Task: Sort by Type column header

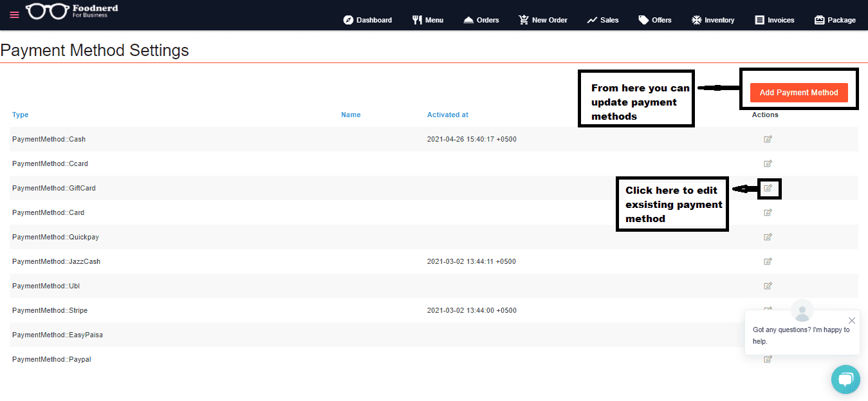Action: click(x=21, y=115)
